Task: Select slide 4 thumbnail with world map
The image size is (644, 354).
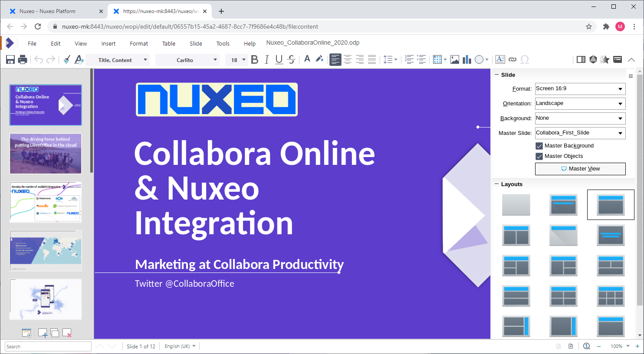Action: 46,251
